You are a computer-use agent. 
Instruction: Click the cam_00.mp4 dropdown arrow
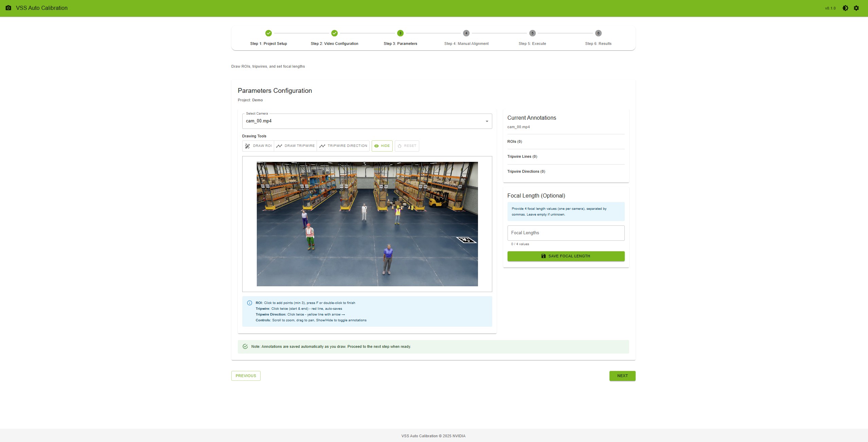click(x=486, y=121)
